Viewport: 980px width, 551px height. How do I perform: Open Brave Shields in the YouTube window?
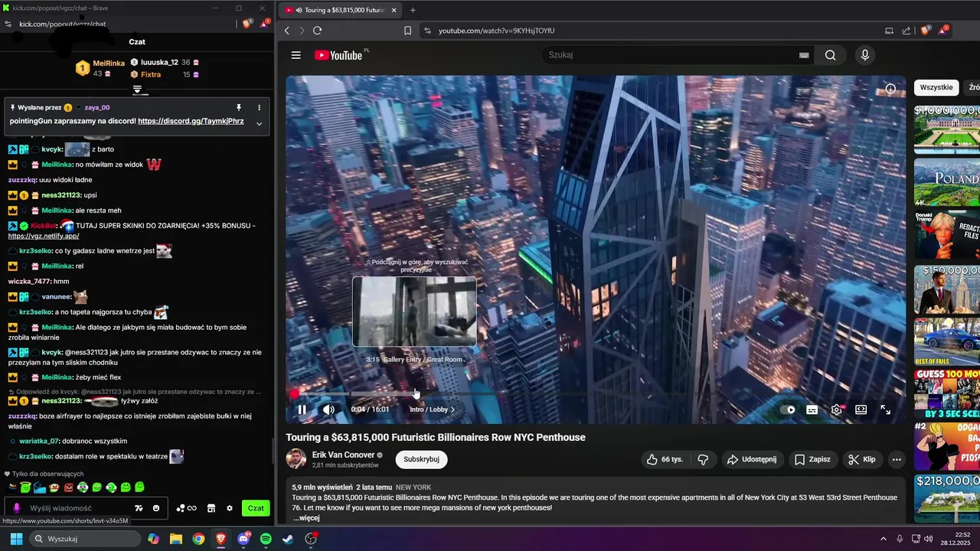tap(926, 31)
